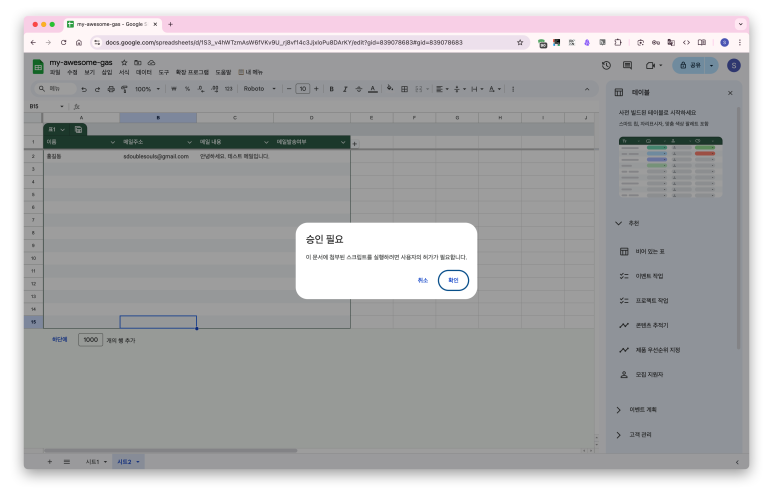
Task: Select the paint format roller icon
Action: point(124,88)
